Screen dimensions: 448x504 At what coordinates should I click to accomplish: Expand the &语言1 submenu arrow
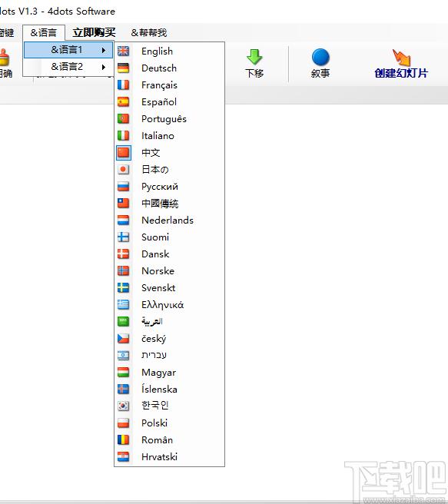pyautogui.click(x=104, y=50)
